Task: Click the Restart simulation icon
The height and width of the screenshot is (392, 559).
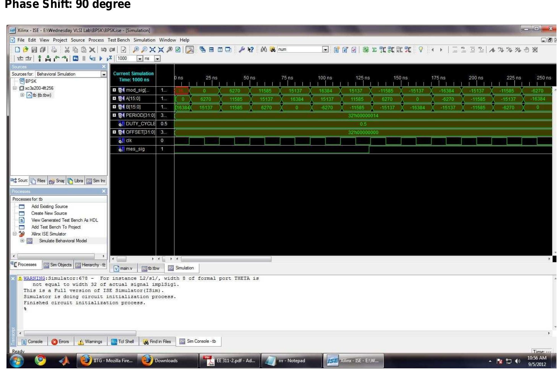Action: (76, 59)
